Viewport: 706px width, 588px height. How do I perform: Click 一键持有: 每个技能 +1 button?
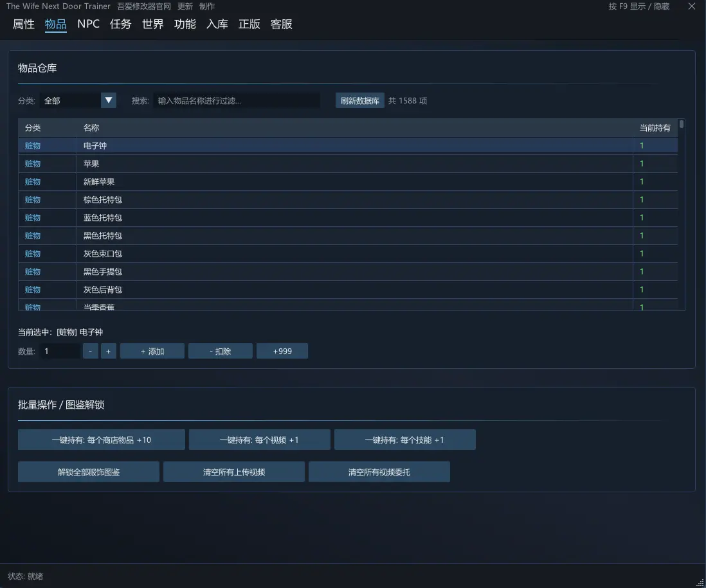coord(405,440)
